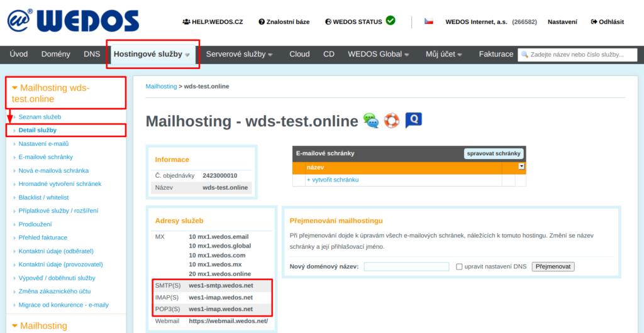
Task: Open 'Blacklist / whitelist' in sidebar
Action: point(43,197)
